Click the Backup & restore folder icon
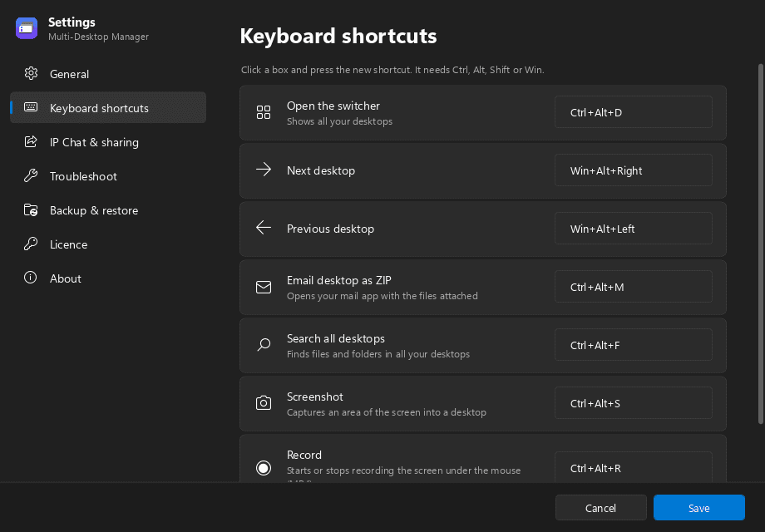The height and width of the screenshot is (532, 765). click(x=31, y=209)
